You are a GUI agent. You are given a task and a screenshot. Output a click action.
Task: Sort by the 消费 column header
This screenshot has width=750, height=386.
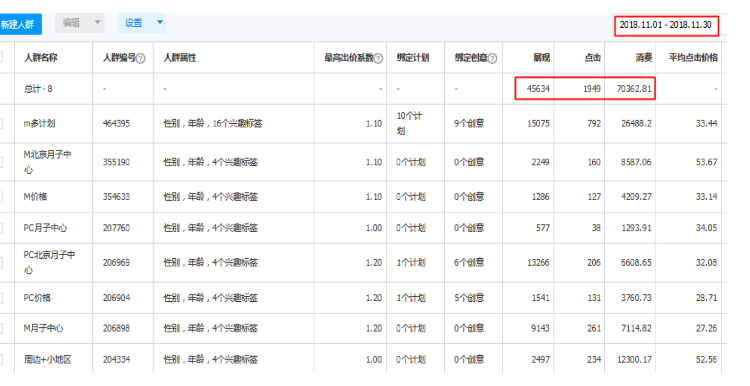point(644,58)
